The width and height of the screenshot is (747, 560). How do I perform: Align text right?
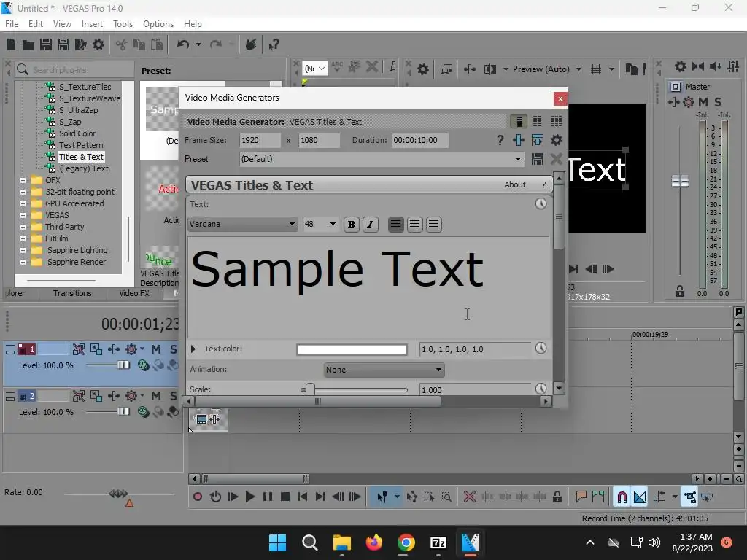point(433,225)
